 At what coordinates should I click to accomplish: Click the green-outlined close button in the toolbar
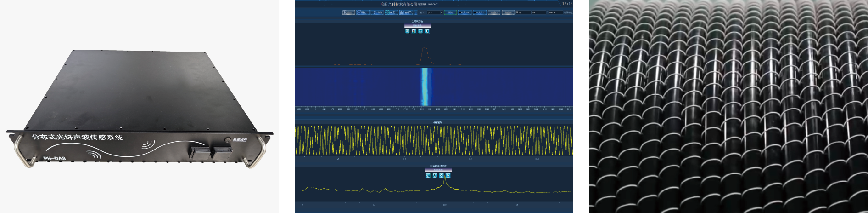(450, 12)
